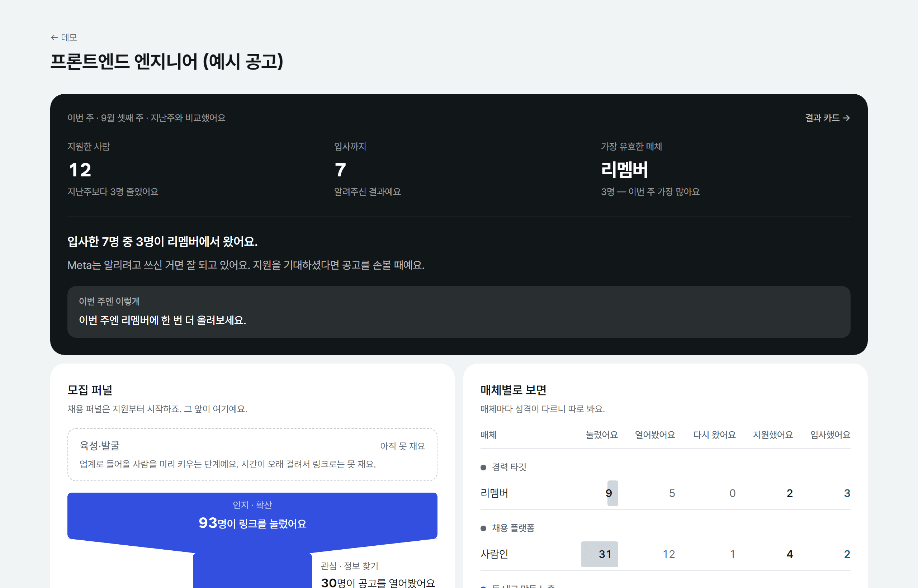This screenshot has width=918, height=588.
Task: Click the 경력 타깃 group label
Action: pos(509,467)
